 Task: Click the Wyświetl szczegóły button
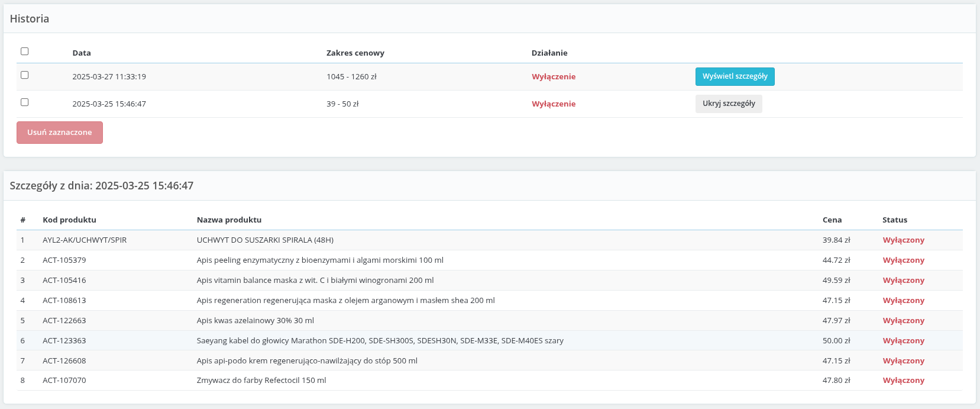pos(735,76)
